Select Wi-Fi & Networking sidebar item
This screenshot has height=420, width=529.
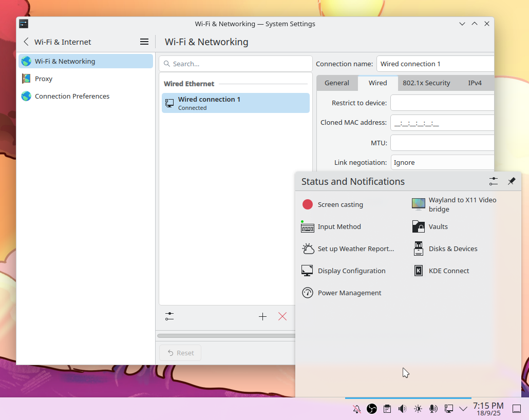tap(86, 62)
